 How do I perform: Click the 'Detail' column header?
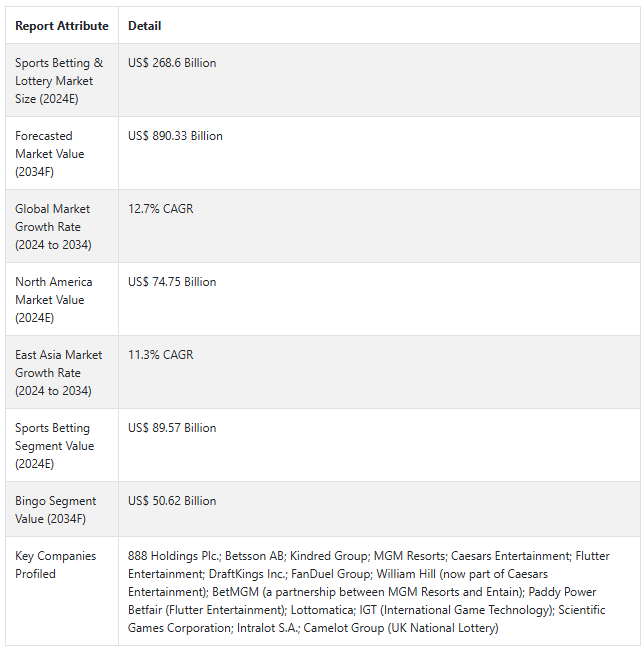(145, 26)
